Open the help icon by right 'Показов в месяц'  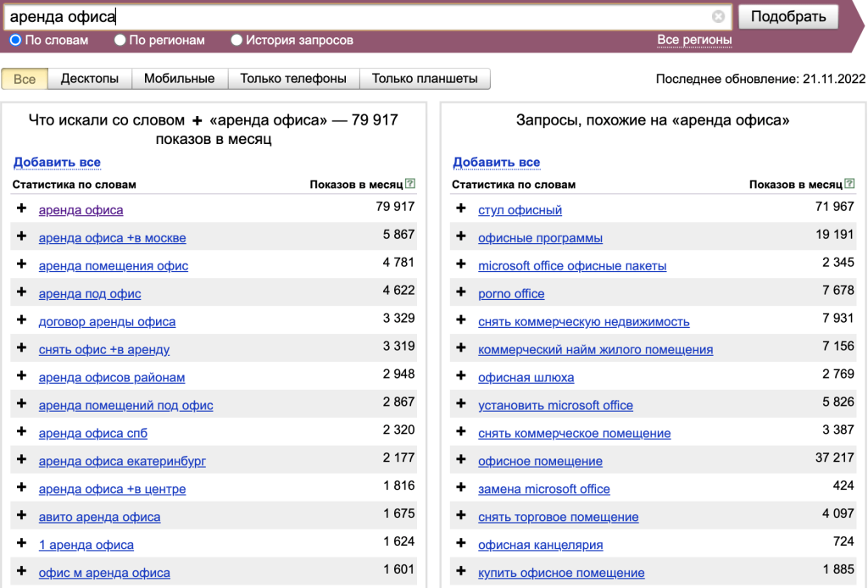point(849,183)
